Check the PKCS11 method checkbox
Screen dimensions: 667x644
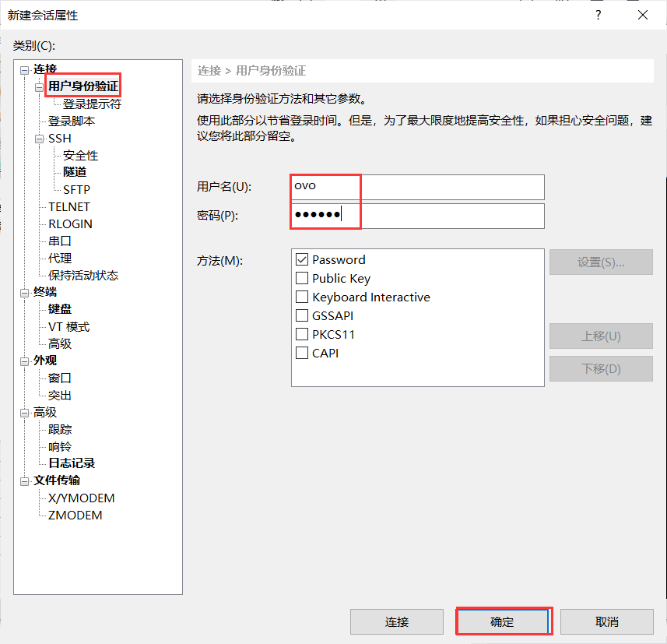point(302,335)
